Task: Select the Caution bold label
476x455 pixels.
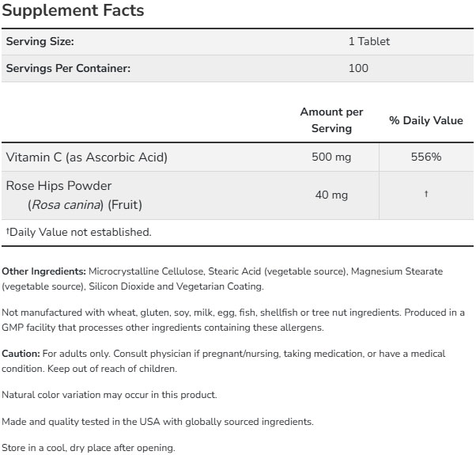Action: 22,354
